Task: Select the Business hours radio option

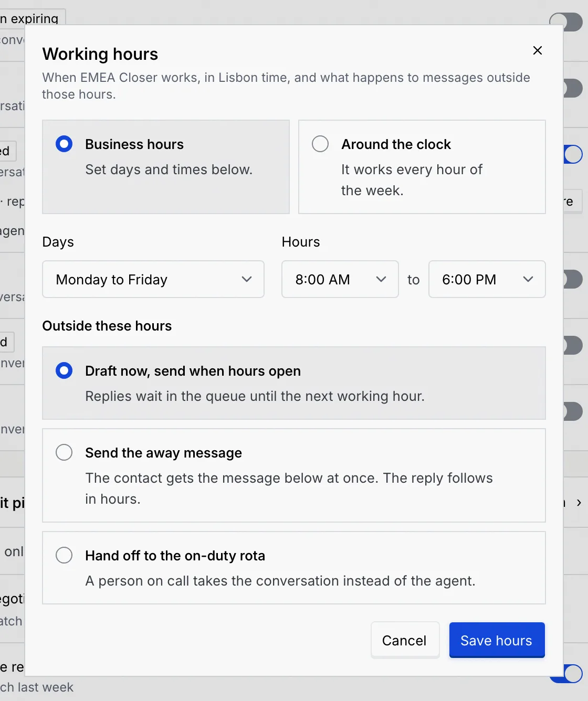Action: [166, 167]
